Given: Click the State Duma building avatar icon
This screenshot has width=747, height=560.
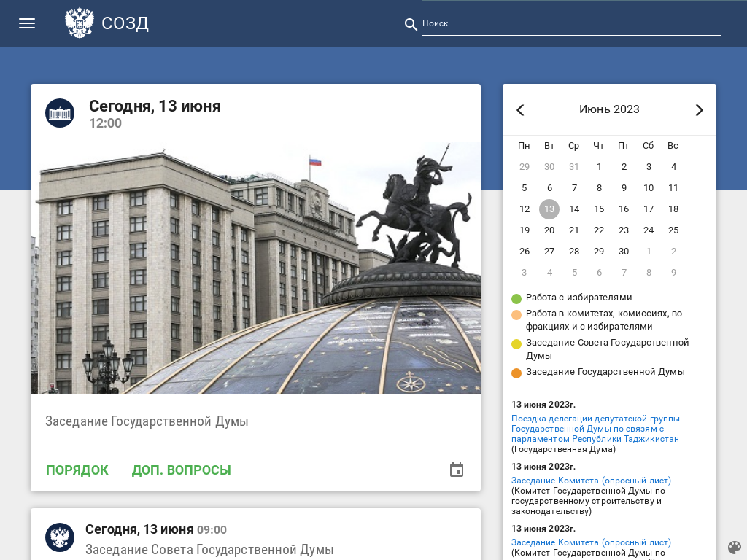Looking at the screenshot, I should [x=60, y=113].
